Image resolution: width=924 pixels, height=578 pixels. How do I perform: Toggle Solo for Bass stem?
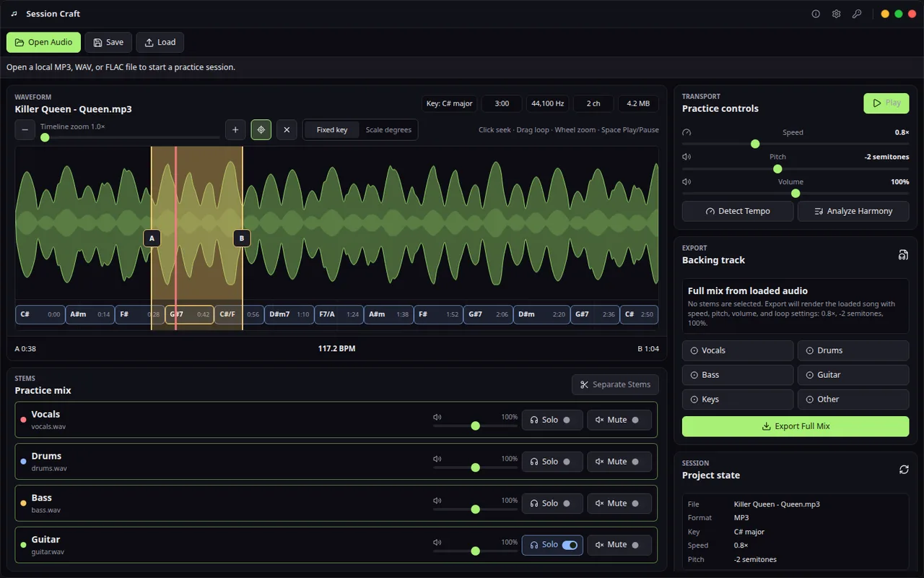pos(552,504)
